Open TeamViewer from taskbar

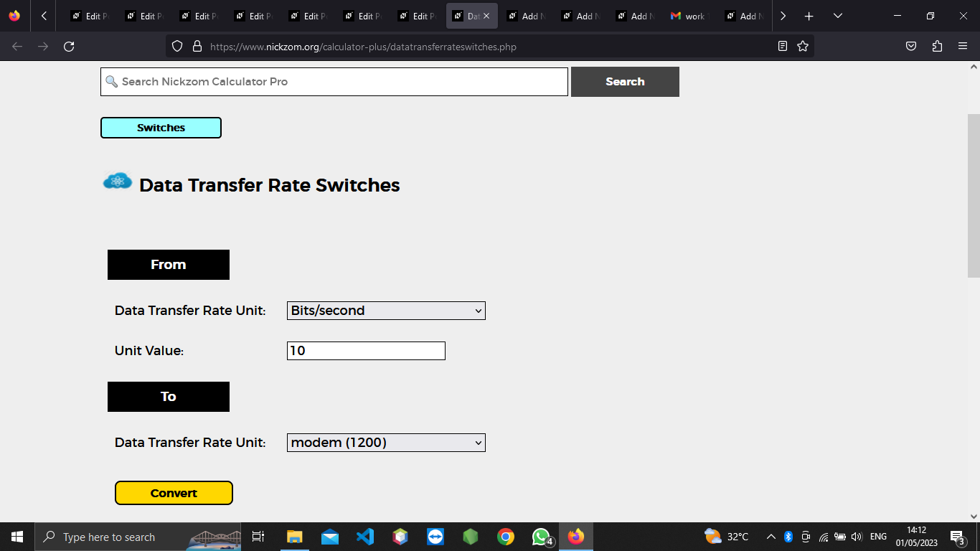pos(435,537)
